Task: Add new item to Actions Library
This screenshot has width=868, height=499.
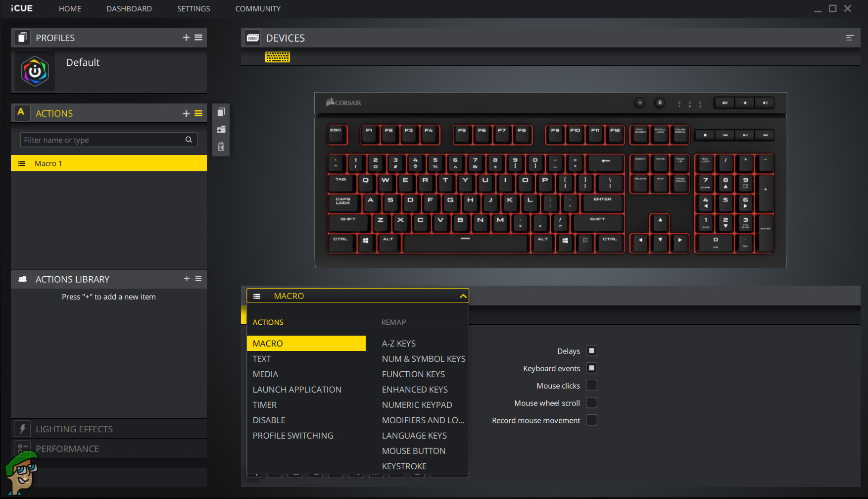Action: [x=187, y=279]
